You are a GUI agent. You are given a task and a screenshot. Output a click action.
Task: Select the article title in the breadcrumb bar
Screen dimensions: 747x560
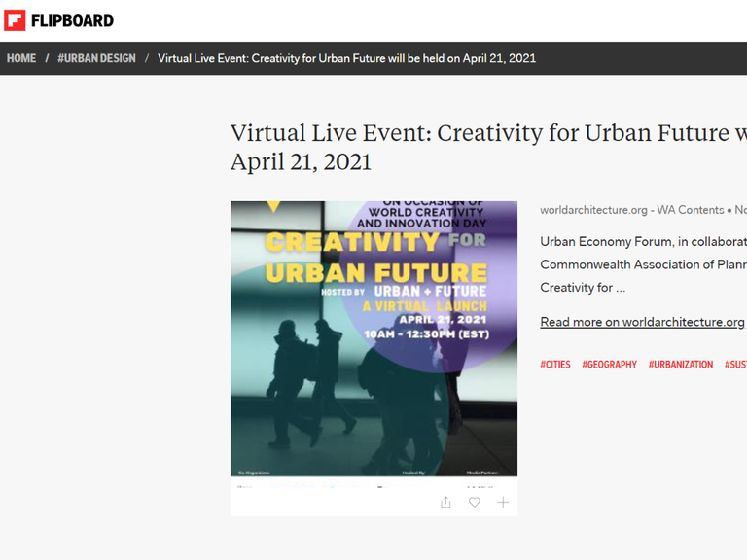(347, 58)
